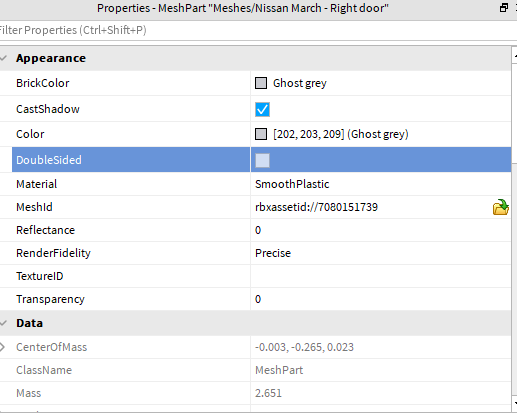Edit the Reflectance value field
The image size is (517, 415).
[381, 230]
